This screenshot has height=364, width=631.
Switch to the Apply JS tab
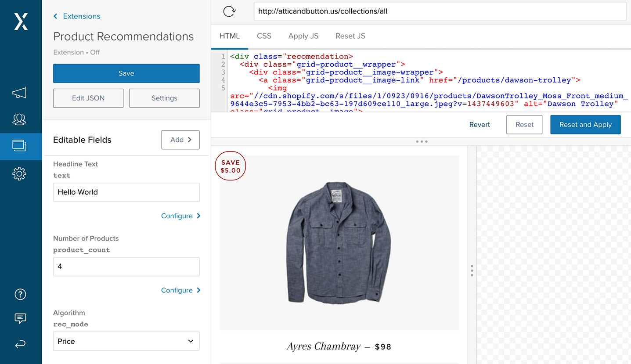click(x=303, y=36)
